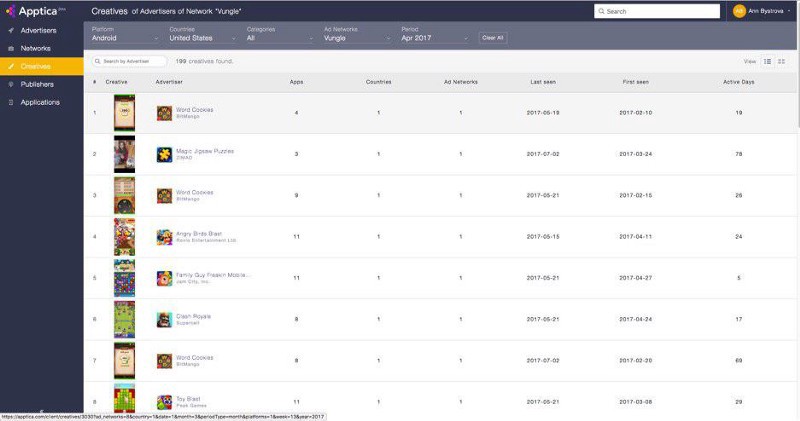Open the Family Guy Freakin Mobile app icon
The width and height of the screenshot is (800, 421).
164,278
